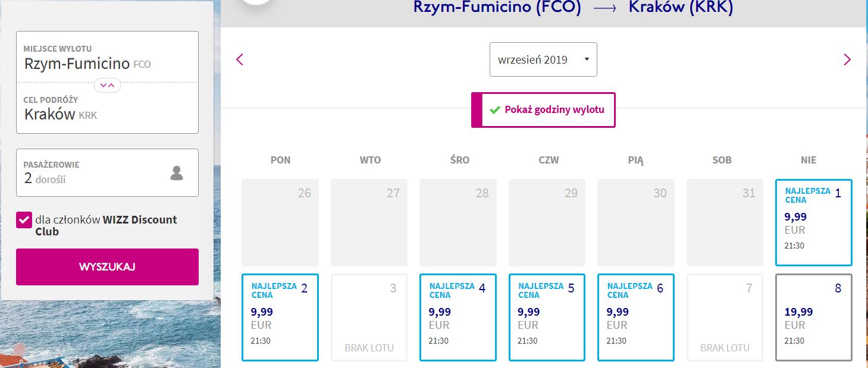Viewport: 868px width, 368px height.
Task: Go to previous month arrow
Action: tap(240, 59)
